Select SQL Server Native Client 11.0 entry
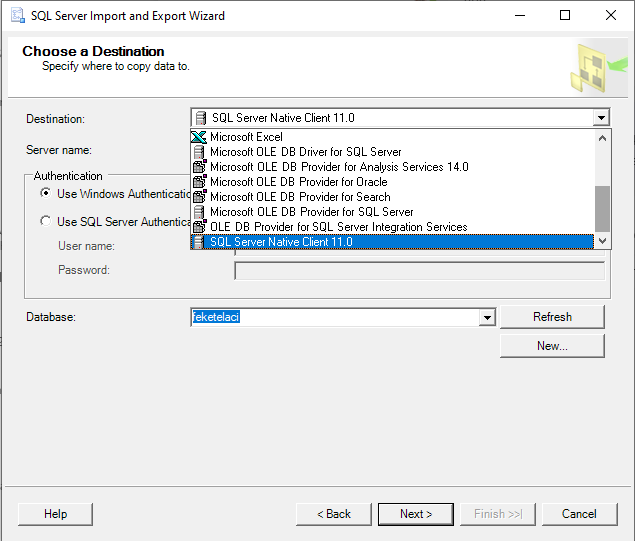Viewport: 635px width, 541px height. point(392,242)
